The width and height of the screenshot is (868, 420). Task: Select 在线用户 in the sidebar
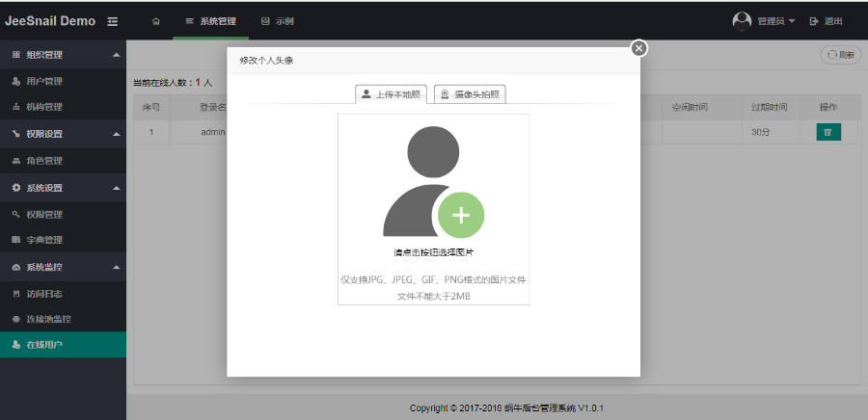click(x=63, y=345)
